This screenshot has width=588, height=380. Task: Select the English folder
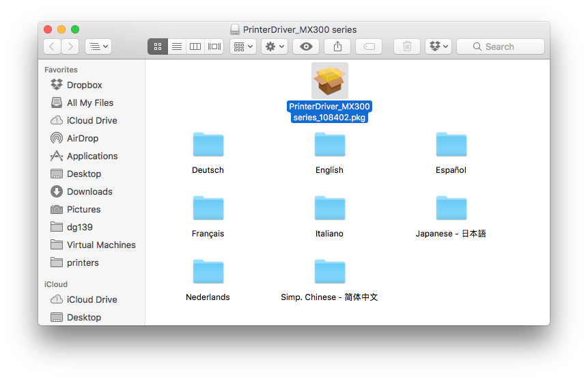[x=330, y=144]
